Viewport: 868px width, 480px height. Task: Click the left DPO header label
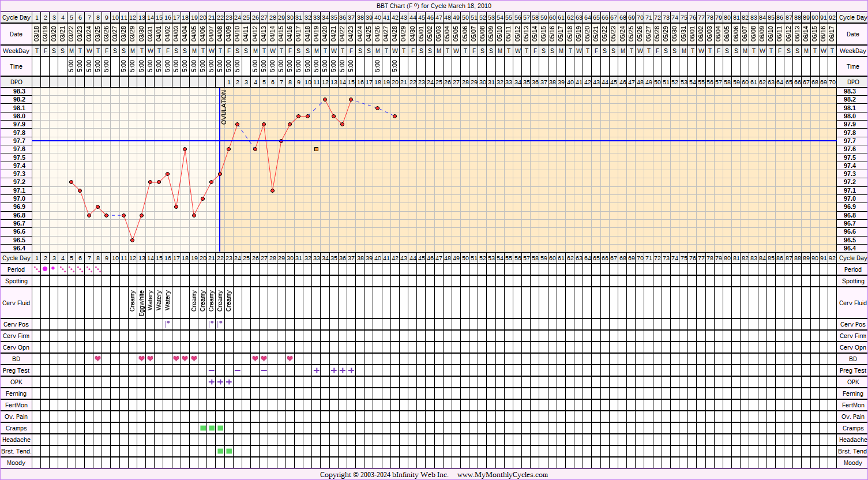16,82
